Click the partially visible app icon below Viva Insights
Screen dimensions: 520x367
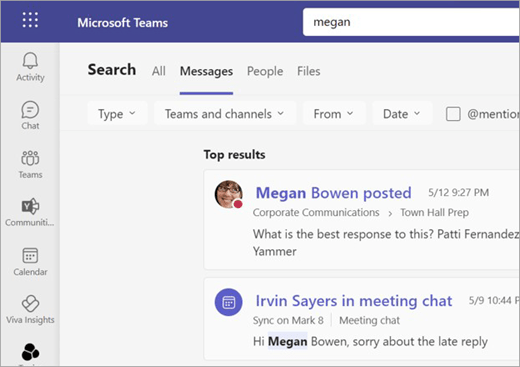(30, 352)
